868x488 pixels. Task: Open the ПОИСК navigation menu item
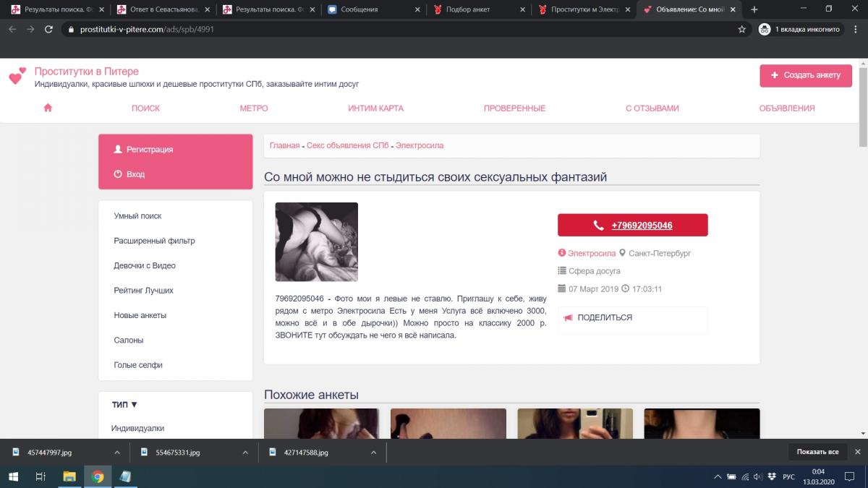click(x=145, y=108)
